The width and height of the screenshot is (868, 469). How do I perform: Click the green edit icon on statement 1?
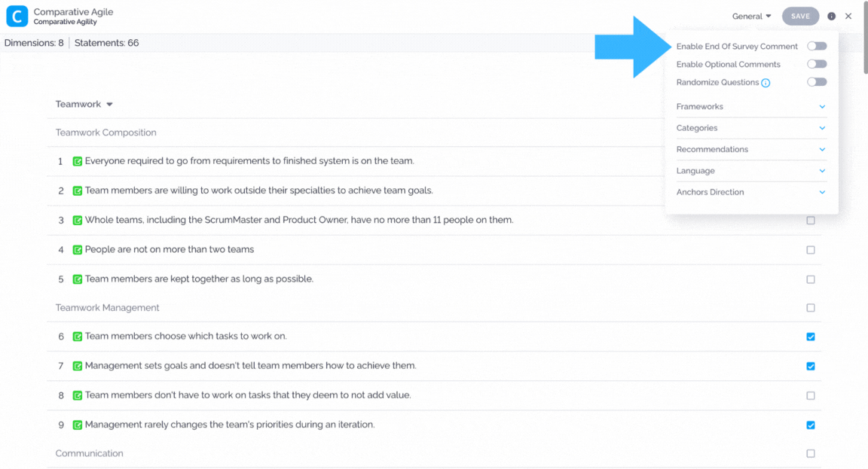point(78,162)
